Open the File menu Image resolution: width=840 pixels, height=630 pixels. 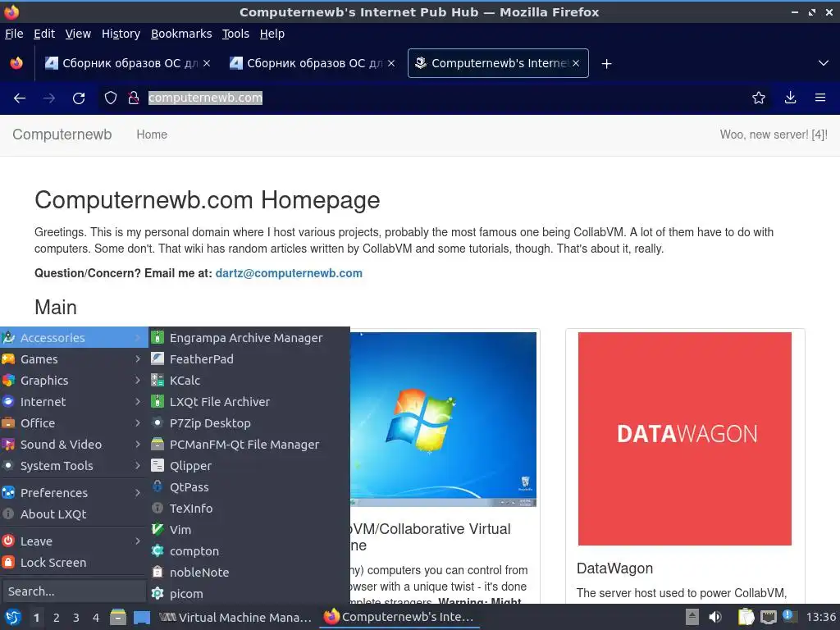coord(14,34)
